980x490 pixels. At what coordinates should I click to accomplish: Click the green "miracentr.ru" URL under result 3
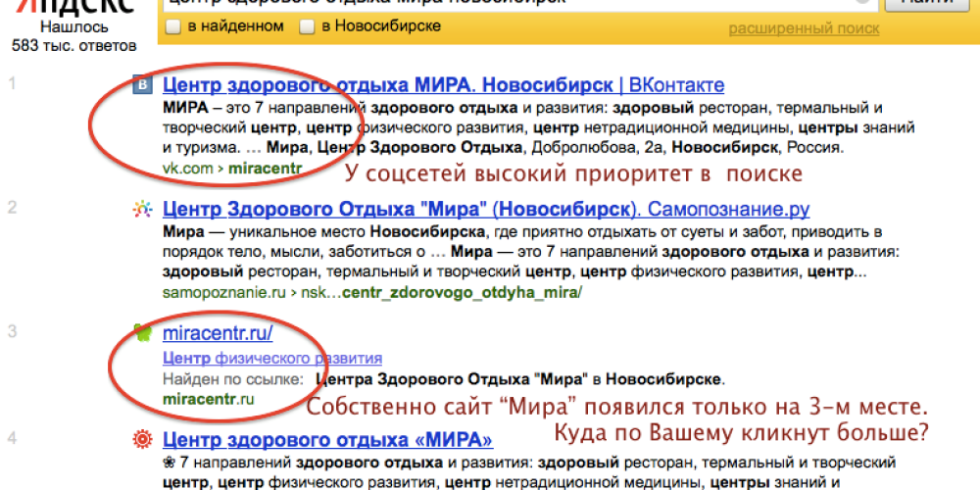(x=208, y=399)
